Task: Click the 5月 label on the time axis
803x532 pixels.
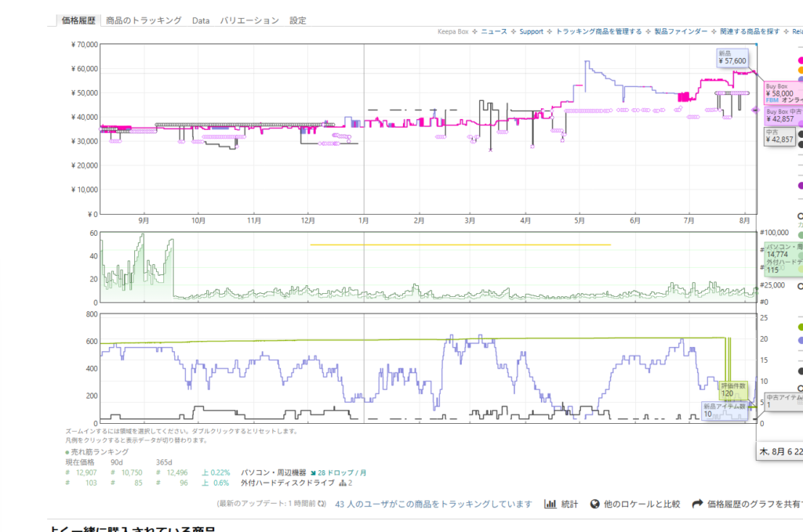Action: pos(580,220)
